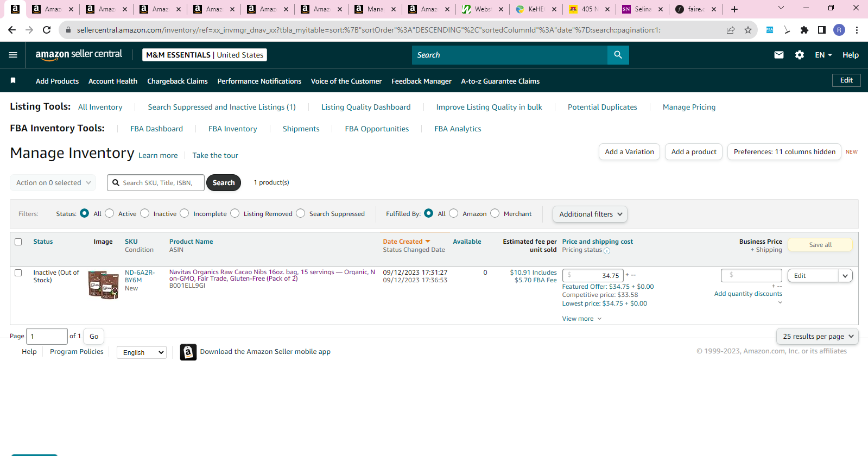The height and width of the screenshot is (456, 868).
Task: Click the Save all button
Action: coord(820,245)
